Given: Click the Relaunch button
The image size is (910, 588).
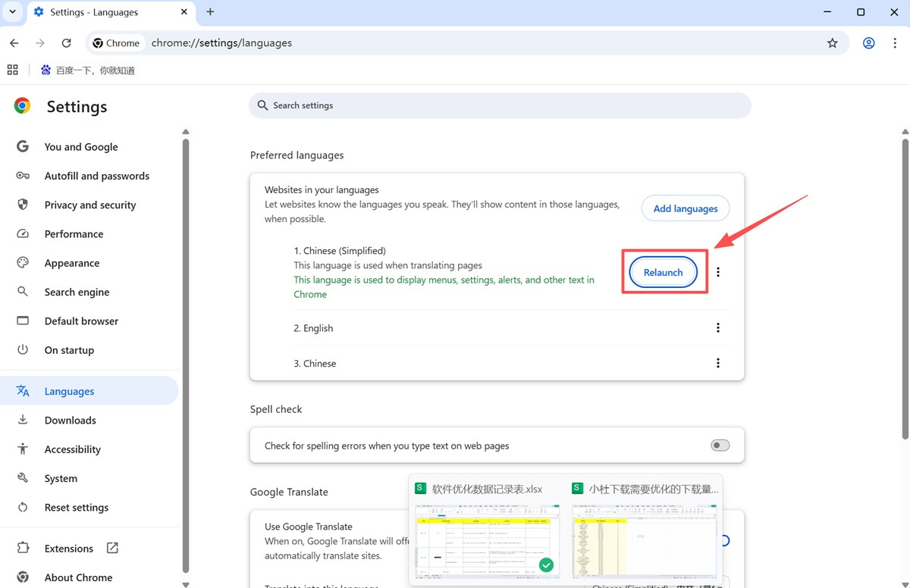Looking at the screenshot, I should point(663,273).
